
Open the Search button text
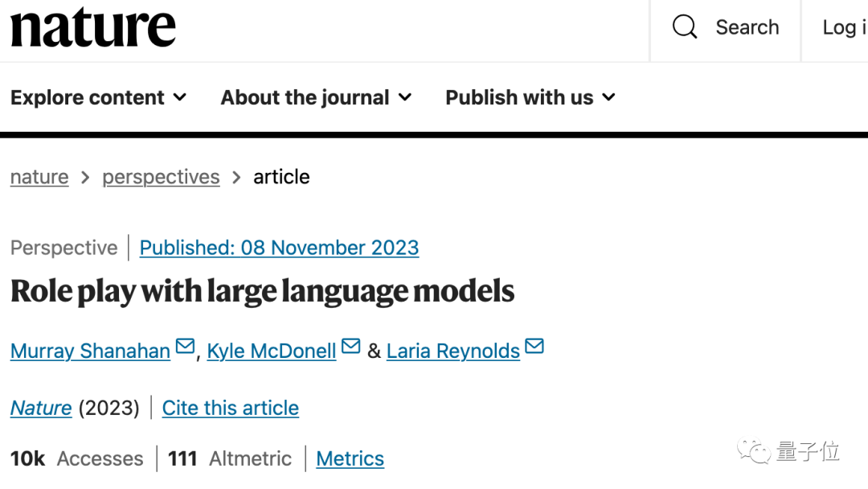[x=747, y=27]
